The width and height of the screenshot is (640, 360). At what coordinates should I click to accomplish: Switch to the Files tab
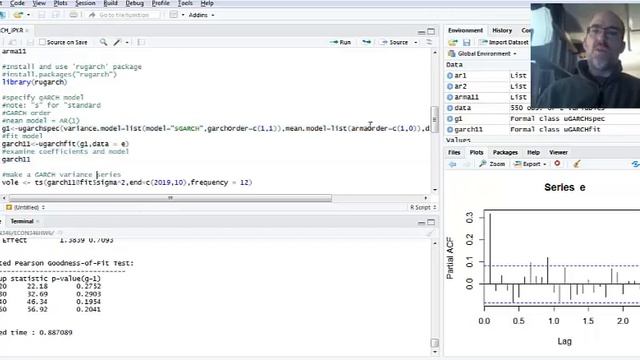454,152
